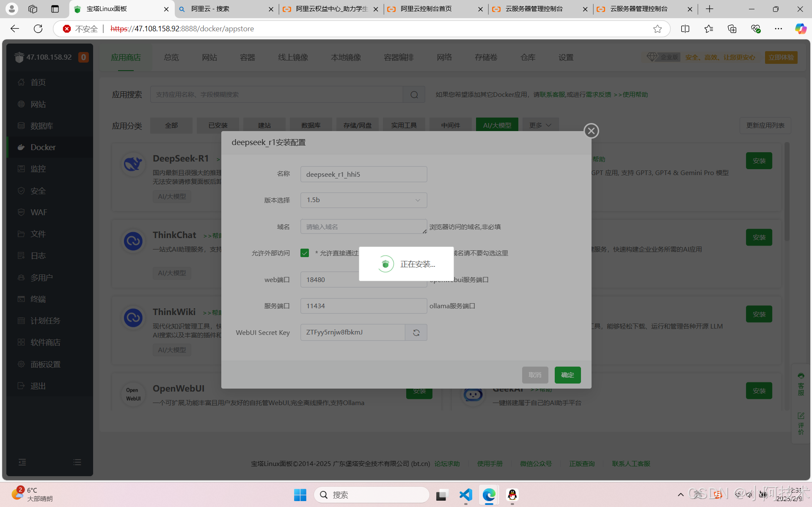Click the 评价 side widget icon
This screenshot has height=507, width=812.
[801, 424]
